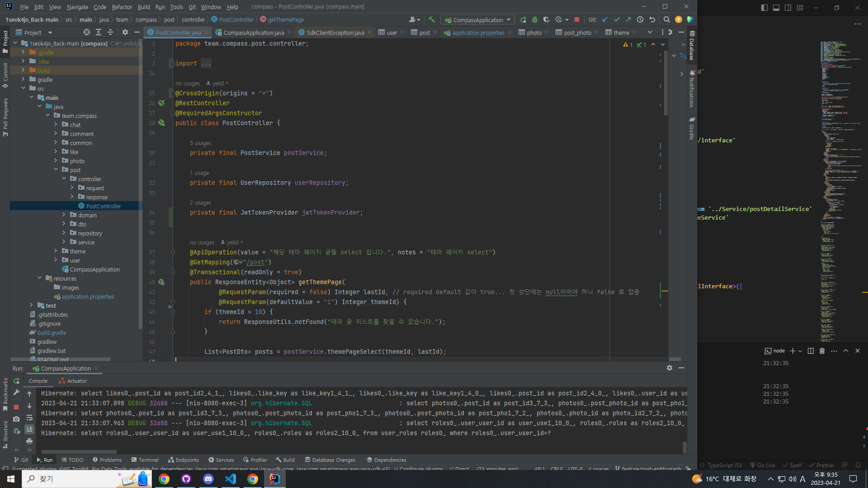Click the console horizontal scrollbar

click(x=79, y=451)
